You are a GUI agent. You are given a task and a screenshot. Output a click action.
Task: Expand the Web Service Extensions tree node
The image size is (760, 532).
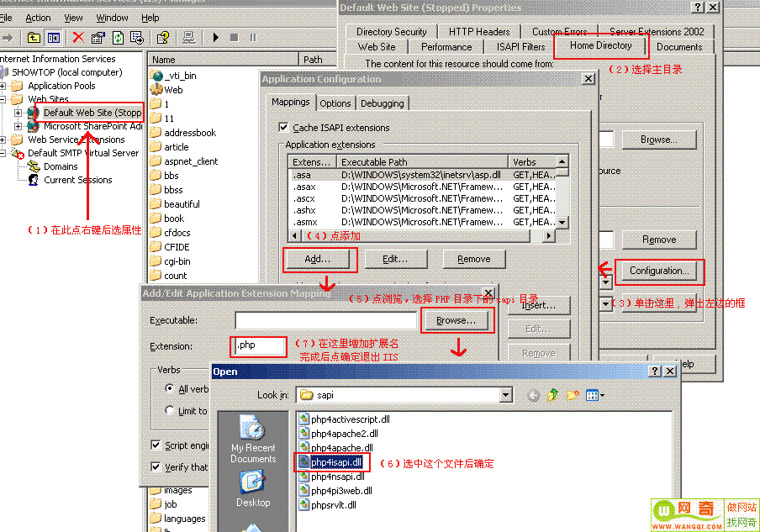pyautogui.click(x=3, y=140)
